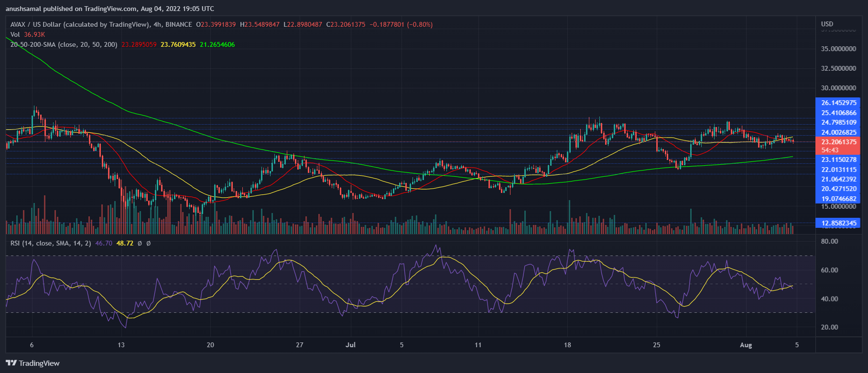Viewport: 868px width, 373px height.
Task: Click the '25' date on the time axis
Action: point(657,345)
